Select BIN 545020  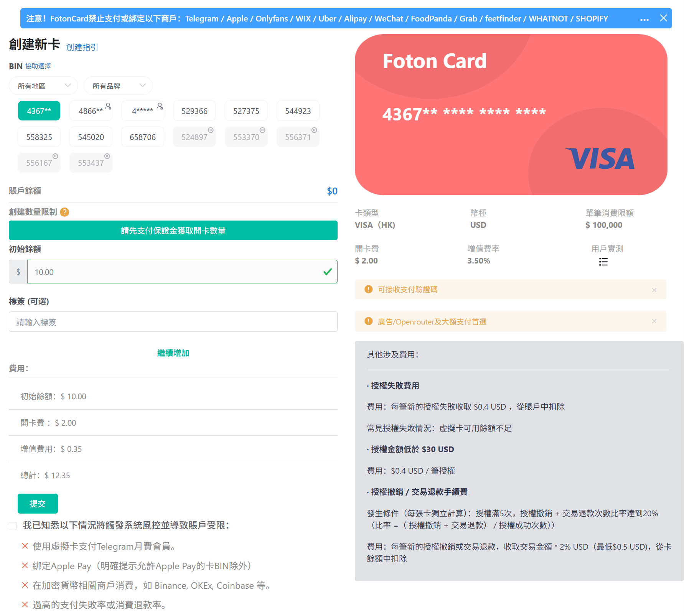coord(91,137)
